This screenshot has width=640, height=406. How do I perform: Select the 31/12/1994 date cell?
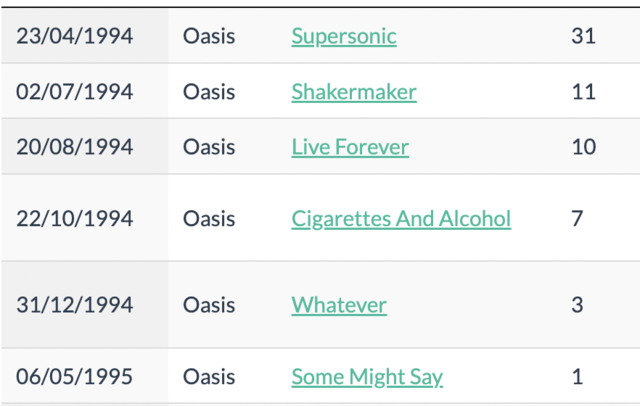coord(75,305)
